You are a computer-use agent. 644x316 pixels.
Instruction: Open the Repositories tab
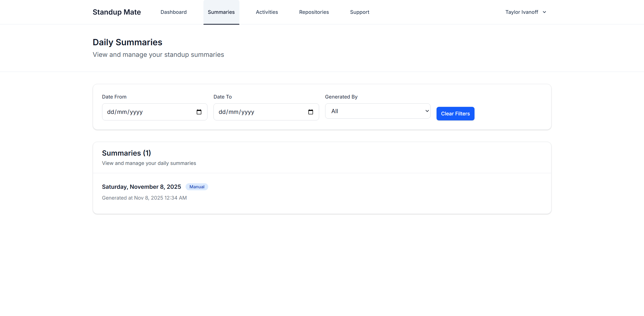314,12
